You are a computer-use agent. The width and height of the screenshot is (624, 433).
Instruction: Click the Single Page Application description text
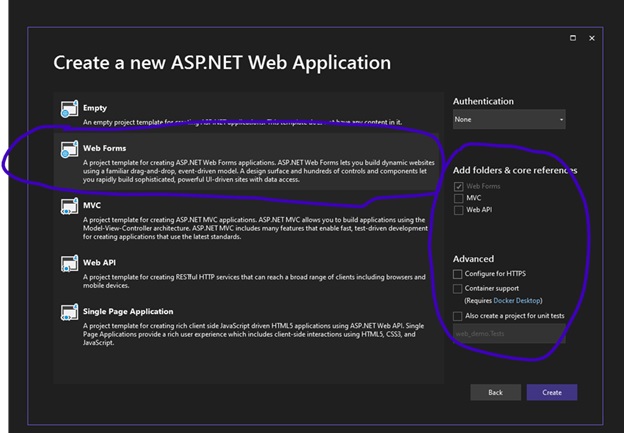pyautogui.click(x=253, y=334)
